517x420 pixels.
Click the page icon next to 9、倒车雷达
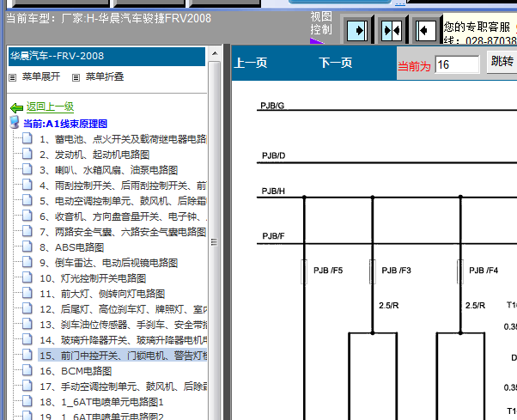pos(27,262)
